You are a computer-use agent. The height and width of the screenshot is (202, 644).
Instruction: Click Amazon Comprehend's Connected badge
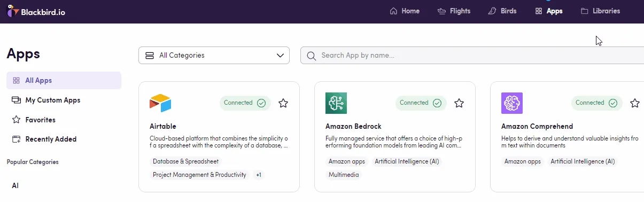coord(597,103)
